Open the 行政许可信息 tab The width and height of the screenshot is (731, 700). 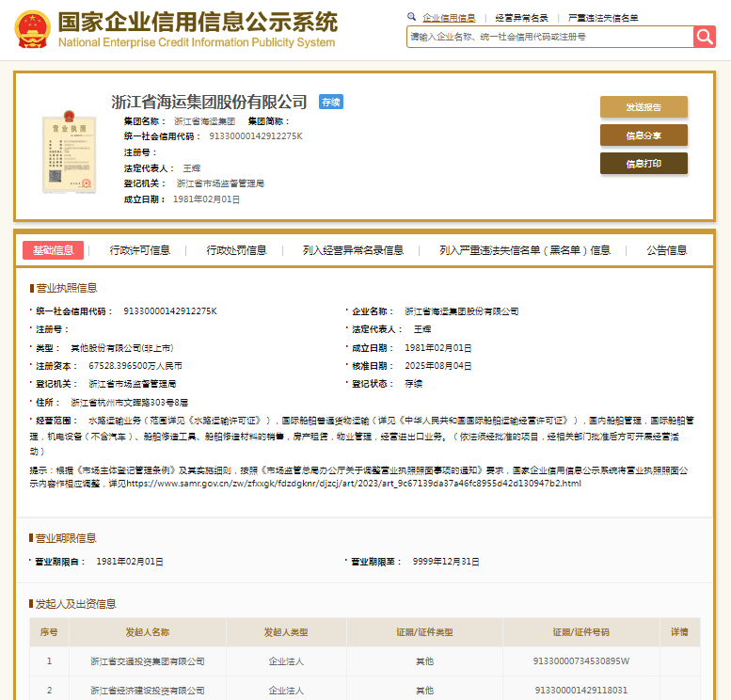[140, 250]
